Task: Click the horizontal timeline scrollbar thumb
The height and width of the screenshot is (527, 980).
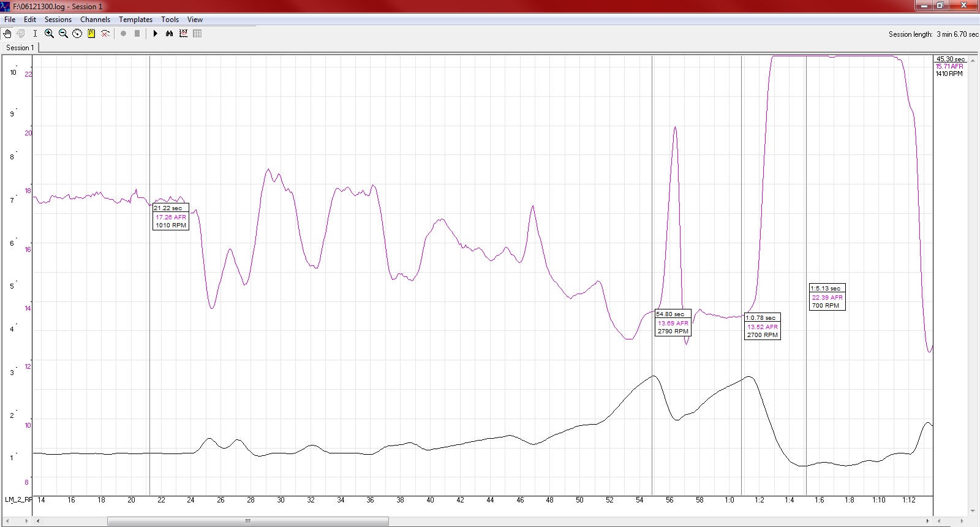Action: point(247,521)
